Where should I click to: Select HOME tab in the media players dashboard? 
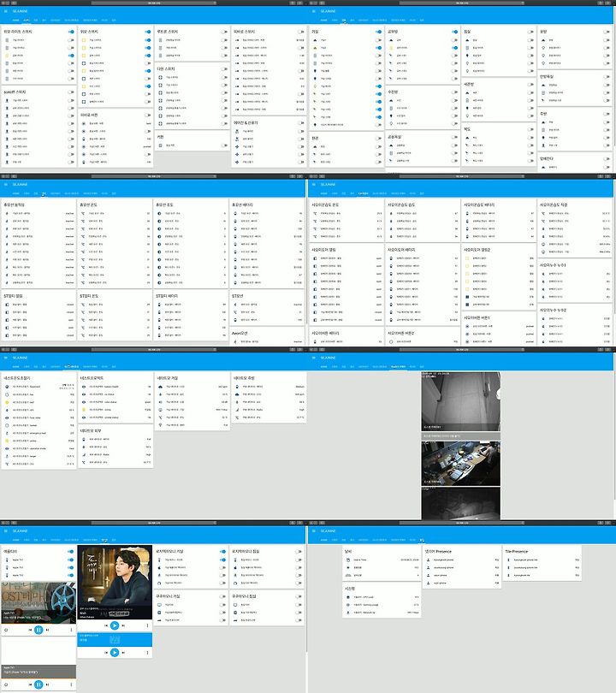tap(16, 540)
